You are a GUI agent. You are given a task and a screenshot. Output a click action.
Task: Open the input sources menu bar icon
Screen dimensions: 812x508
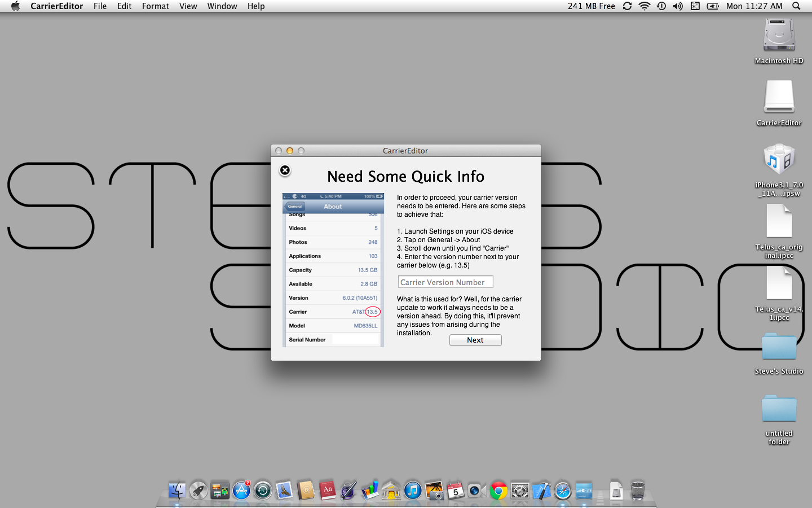click(x=695, y=6)
